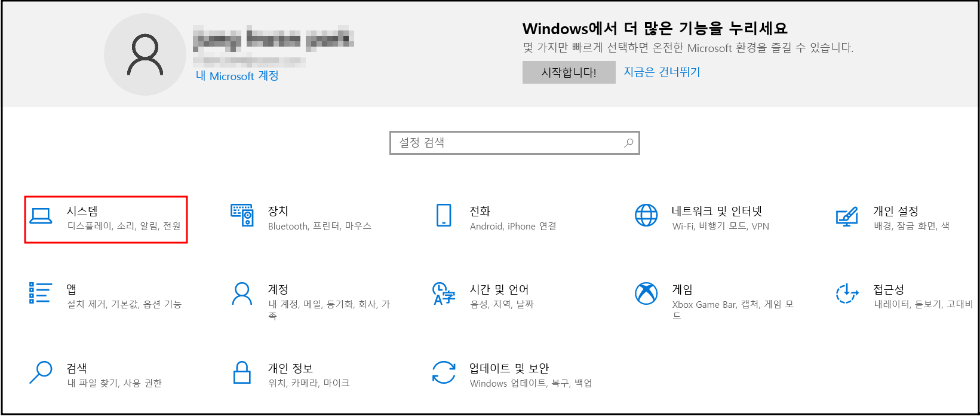Select the 계정 title text

click(x=278, y=289)
